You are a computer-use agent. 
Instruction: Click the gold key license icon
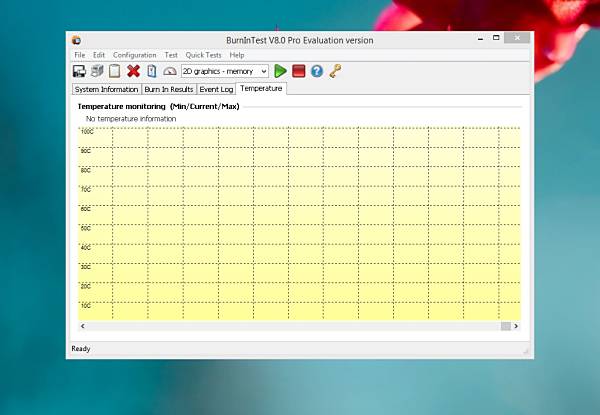[x=335, y=71]
